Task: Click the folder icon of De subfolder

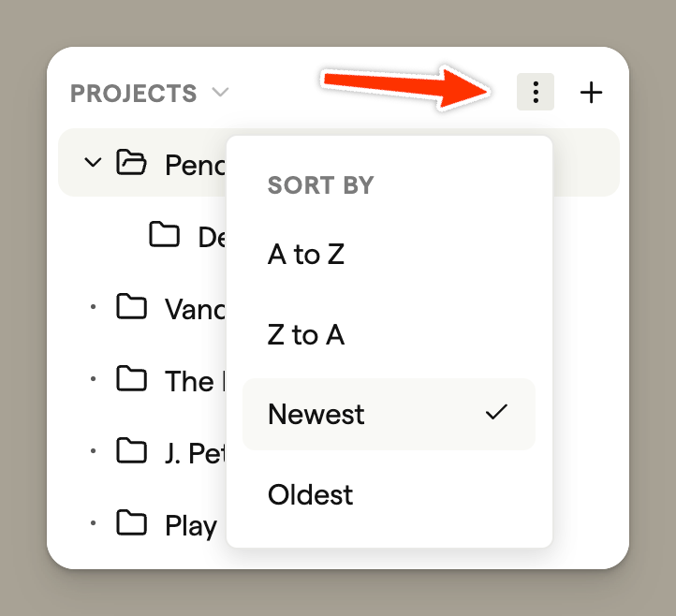Action: (165, 235)
